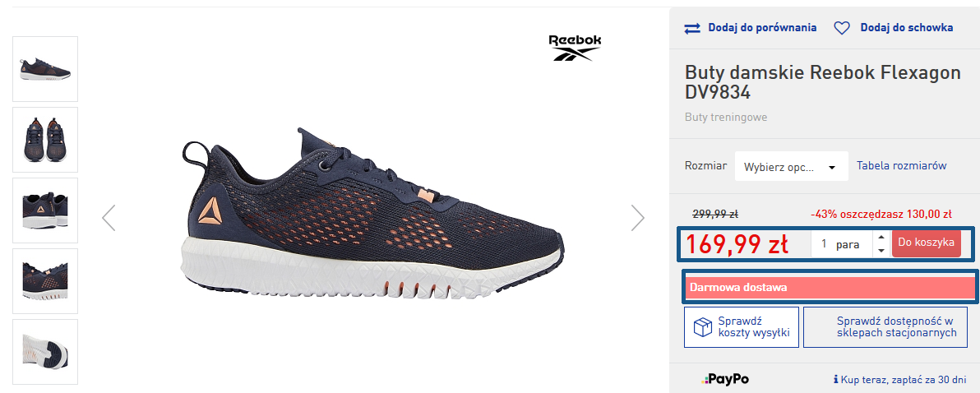980x393 pixels.
Task: Click the PayPo logo
Action: 726,379
